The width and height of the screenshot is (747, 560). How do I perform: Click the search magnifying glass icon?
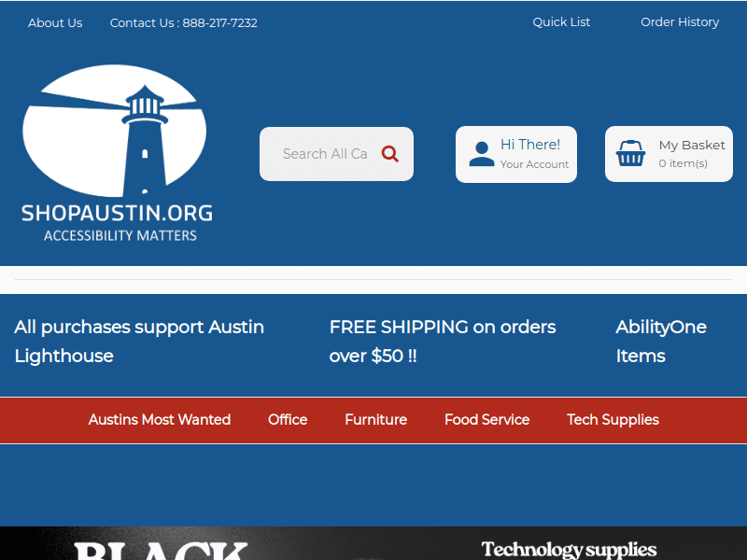coord(390,153)
